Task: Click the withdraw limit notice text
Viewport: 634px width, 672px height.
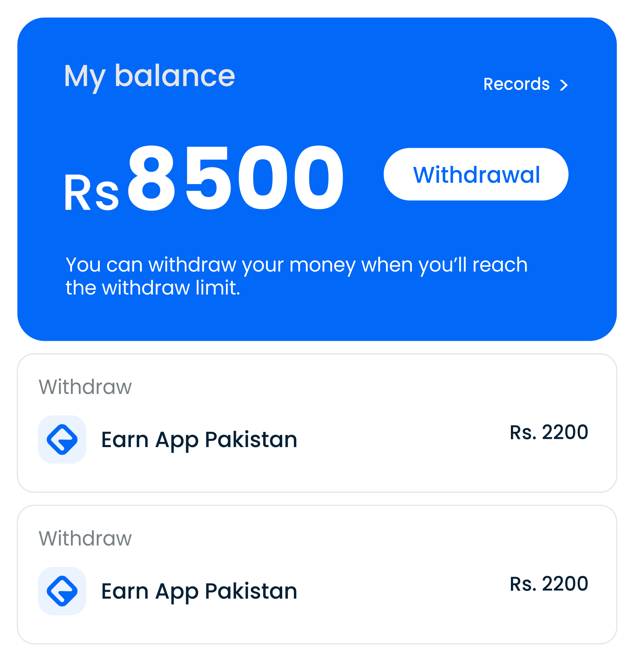Action: coord(296,276)
